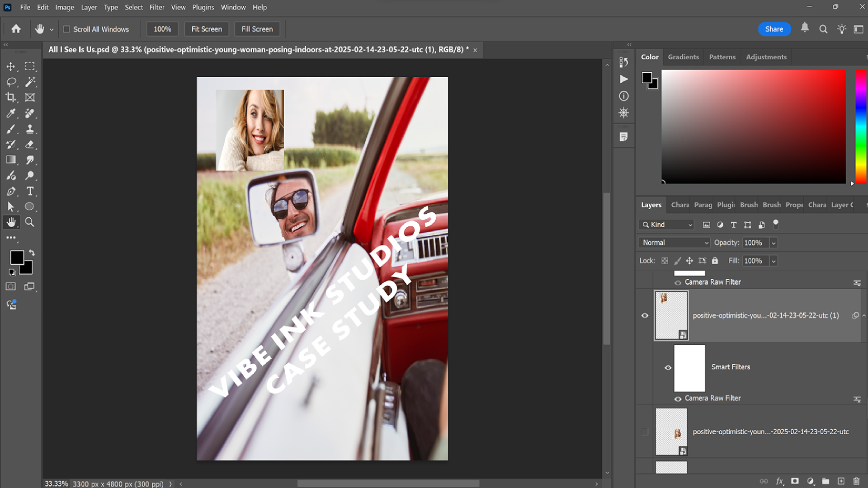Select the Horizontal Type tool
This screenshot has height=488, width=868.
[30, 191]
